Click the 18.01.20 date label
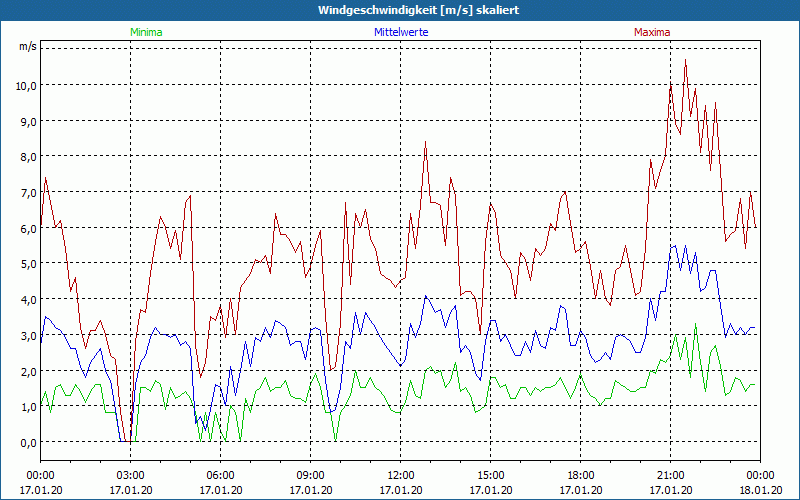The image size is (800, 500). tap(760, 490)
